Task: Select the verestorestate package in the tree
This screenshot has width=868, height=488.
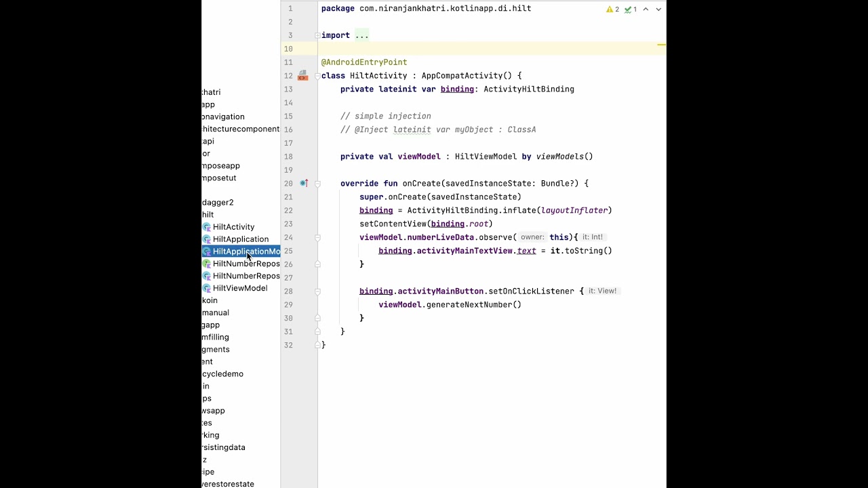Action: (228, 484)
